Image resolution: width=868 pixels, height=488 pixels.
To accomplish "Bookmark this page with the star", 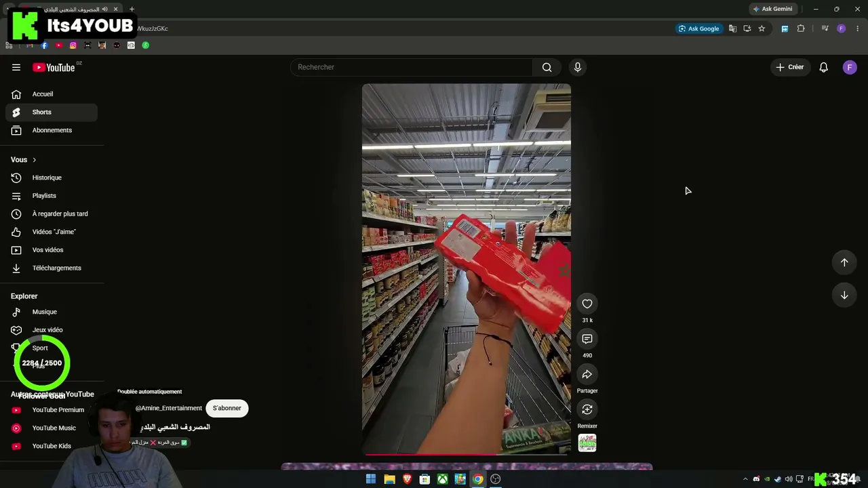I will (x=762, y=28).
